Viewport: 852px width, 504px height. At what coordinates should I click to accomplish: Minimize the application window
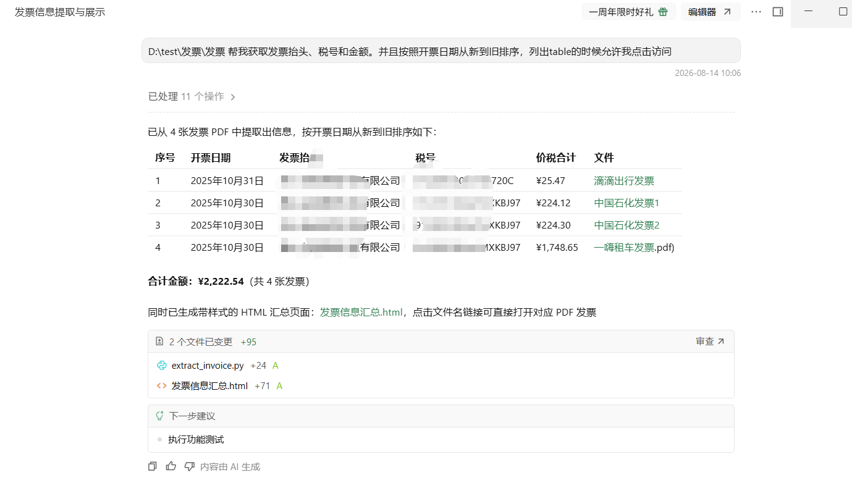(808, 12)
